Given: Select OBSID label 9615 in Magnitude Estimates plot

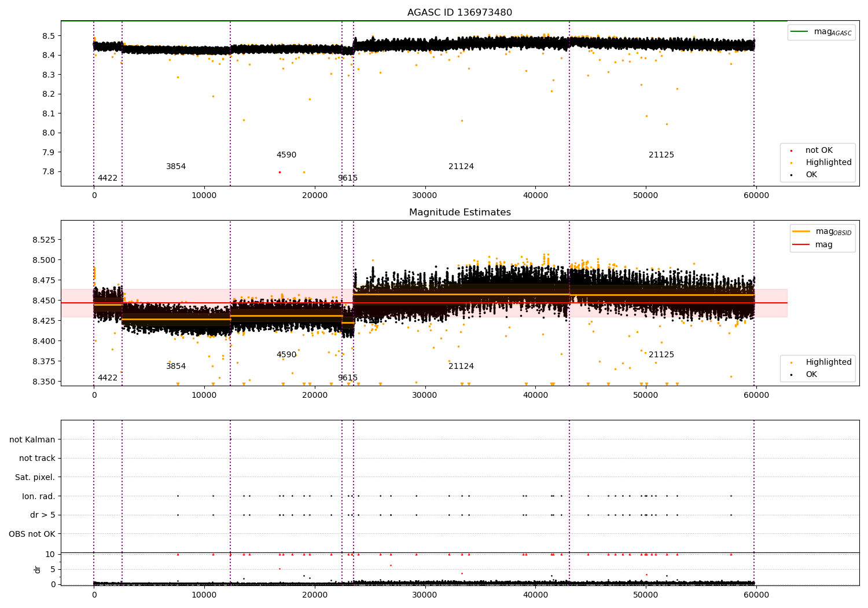Looking at the screenshot, I should click(348, 378).
